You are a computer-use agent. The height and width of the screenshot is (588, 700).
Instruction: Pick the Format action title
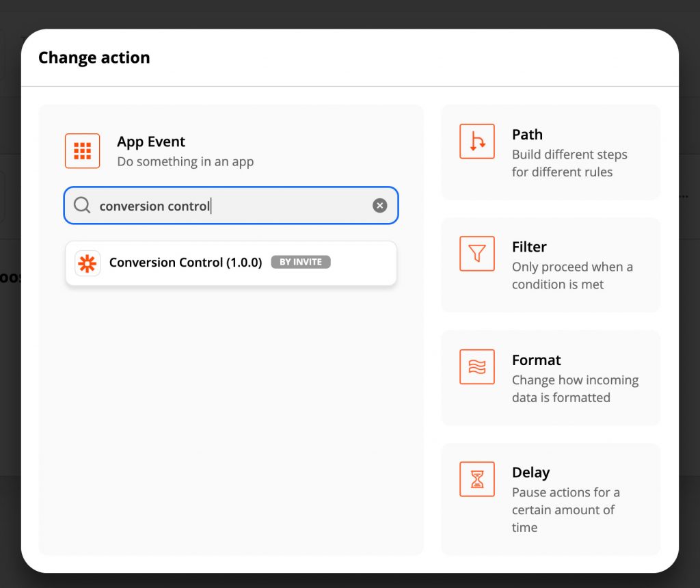tap(536, 360)
